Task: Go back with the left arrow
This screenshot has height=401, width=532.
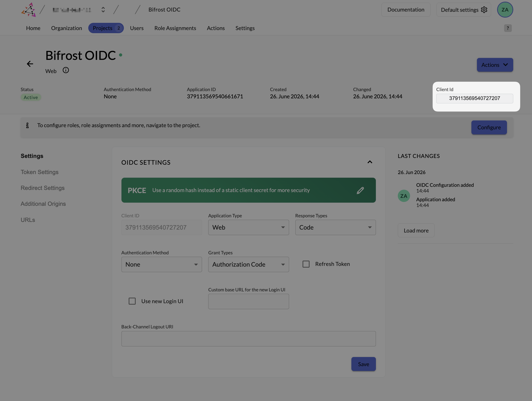Action: point(30,64)
